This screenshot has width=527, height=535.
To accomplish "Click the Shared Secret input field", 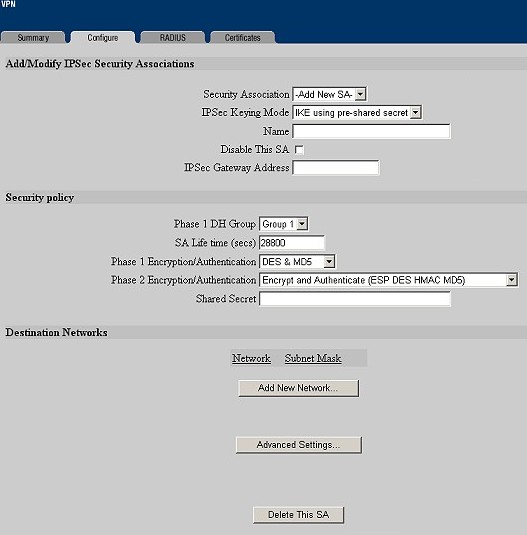I will 355,299.
